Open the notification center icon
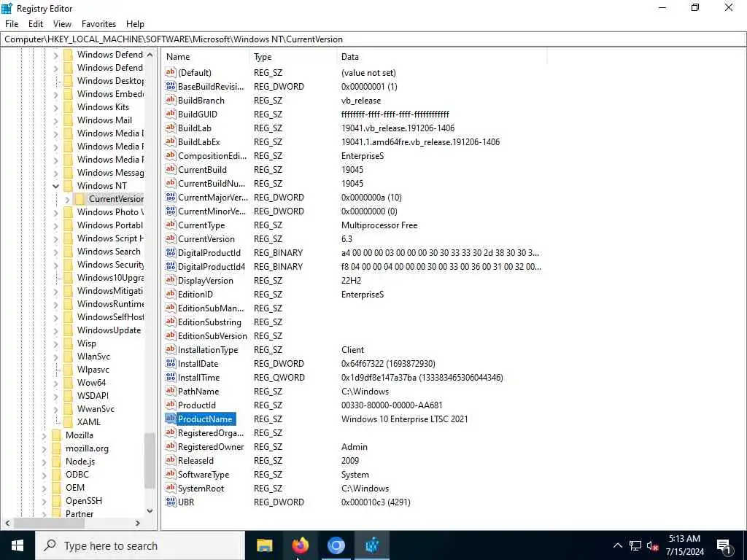The image size is (747, 560). pos(724,545)
